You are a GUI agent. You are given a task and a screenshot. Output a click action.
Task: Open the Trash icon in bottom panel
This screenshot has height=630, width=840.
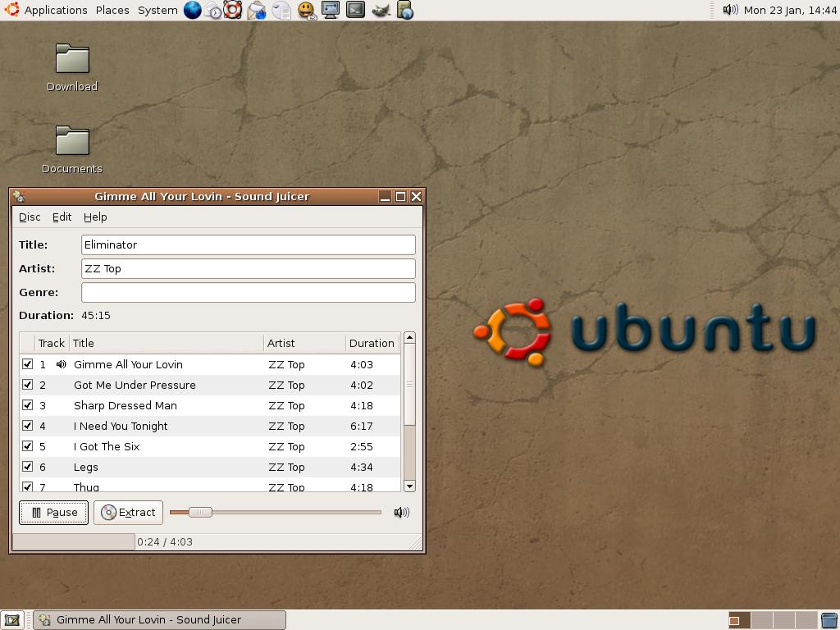pyautogui.click(x=829, y=620)
